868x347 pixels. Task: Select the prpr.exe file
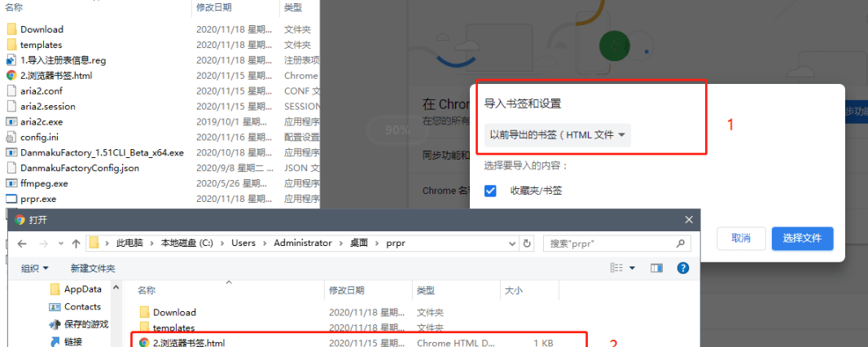tap(38, 199)
